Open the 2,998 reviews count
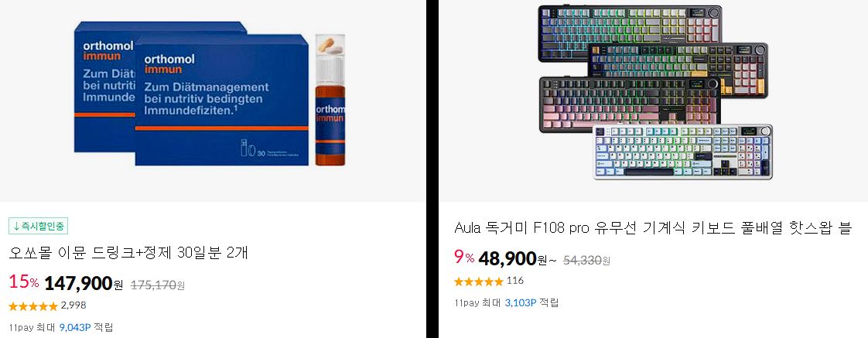868x338 pixels. pos(73,306)
